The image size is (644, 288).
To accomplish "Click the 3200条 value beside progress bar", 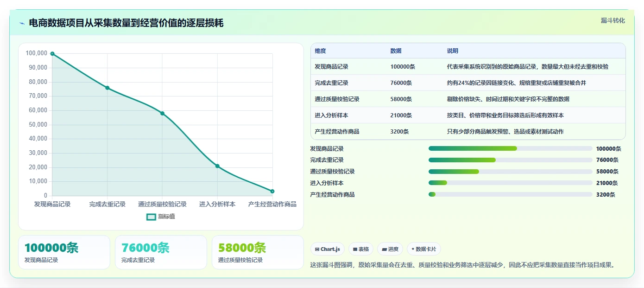I will 606,195.
